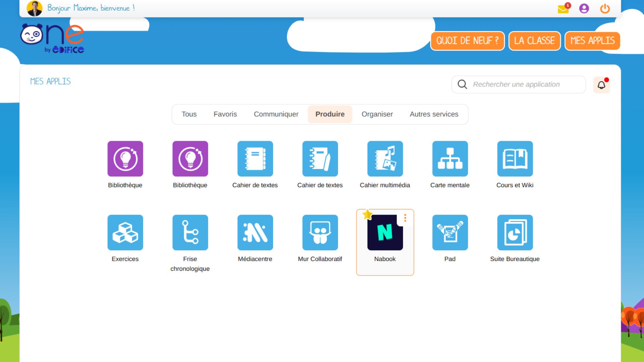The image size is (644, 362).
Task: Open the Cours et Wiki app
Action: [515, 159]
